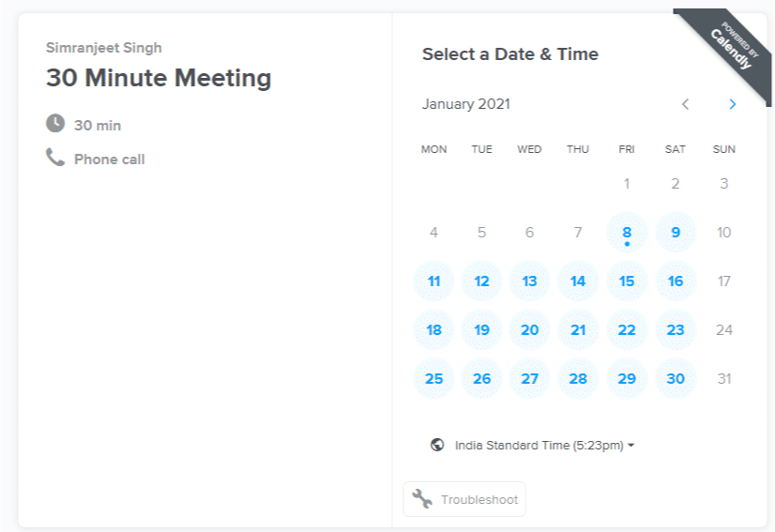The width and height of the screenshot is (775, 532).
Task: Click the globe time zone icon
Action: [x=437, y=445]
